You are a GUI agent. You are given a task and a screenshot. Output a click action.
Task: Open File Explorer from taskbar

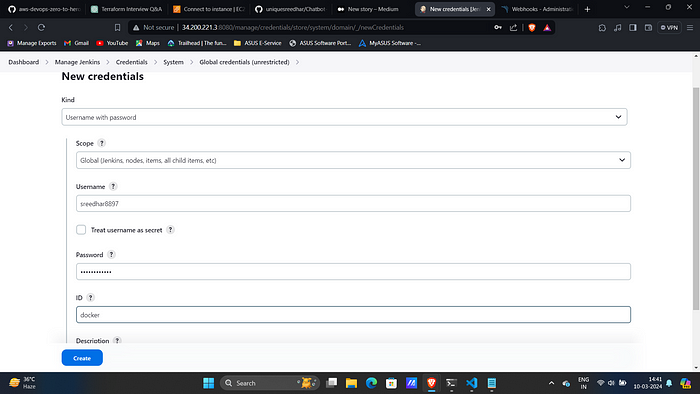tap(351, 383)
